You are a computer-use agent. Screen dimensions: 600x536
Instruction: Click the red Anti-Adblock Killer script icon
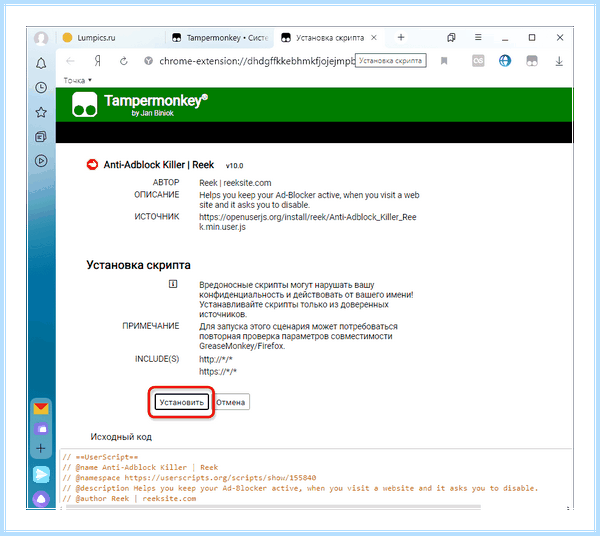[x=92, y=165]
